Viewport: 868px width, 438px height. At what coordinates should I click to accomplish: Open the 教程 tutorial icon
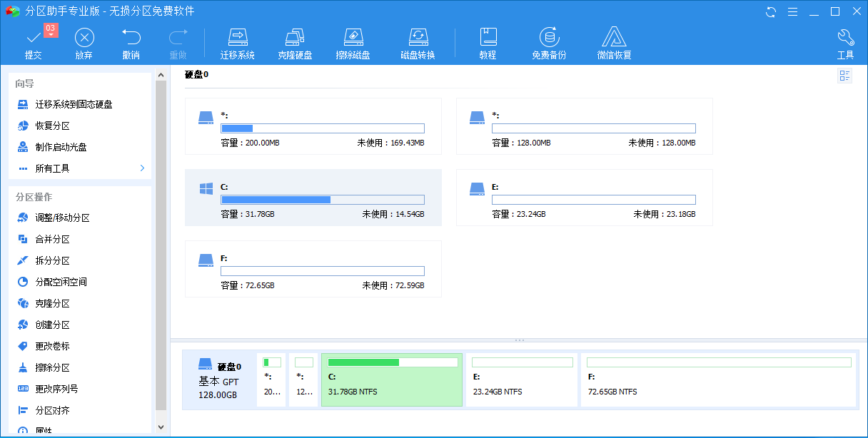tap(488, 41)
